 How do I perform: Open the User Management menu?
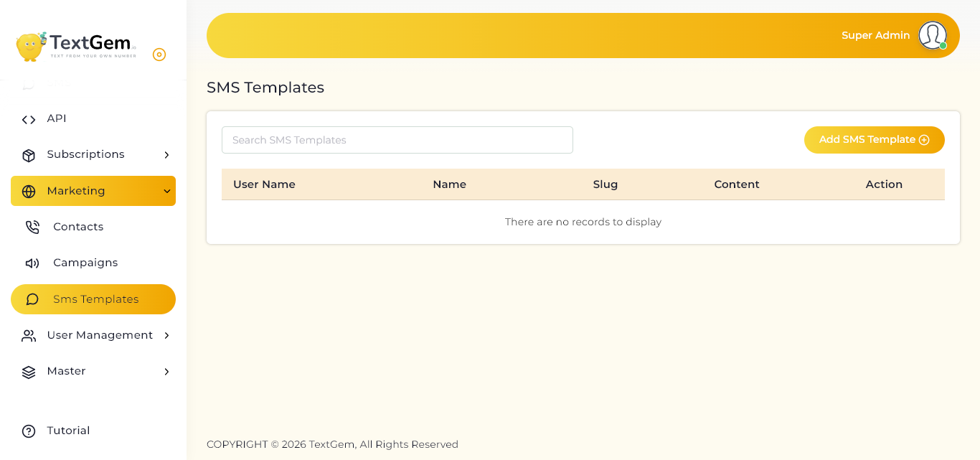(x=93, y=335)
